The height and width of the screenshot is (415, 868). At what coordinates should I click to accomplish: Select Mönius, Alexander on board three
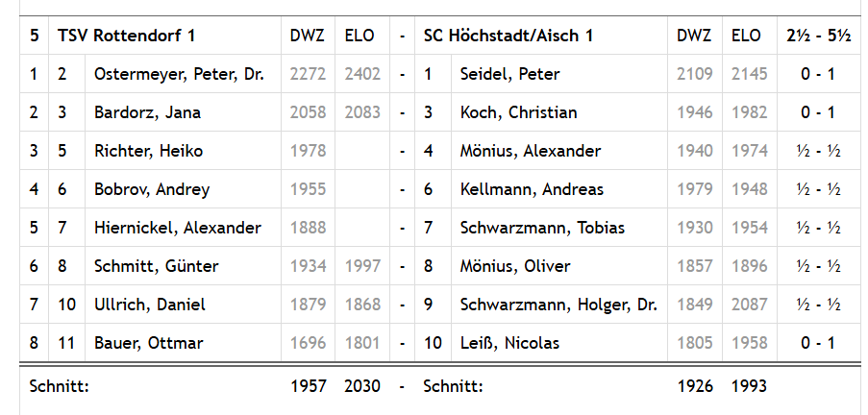tap(531, 151)
